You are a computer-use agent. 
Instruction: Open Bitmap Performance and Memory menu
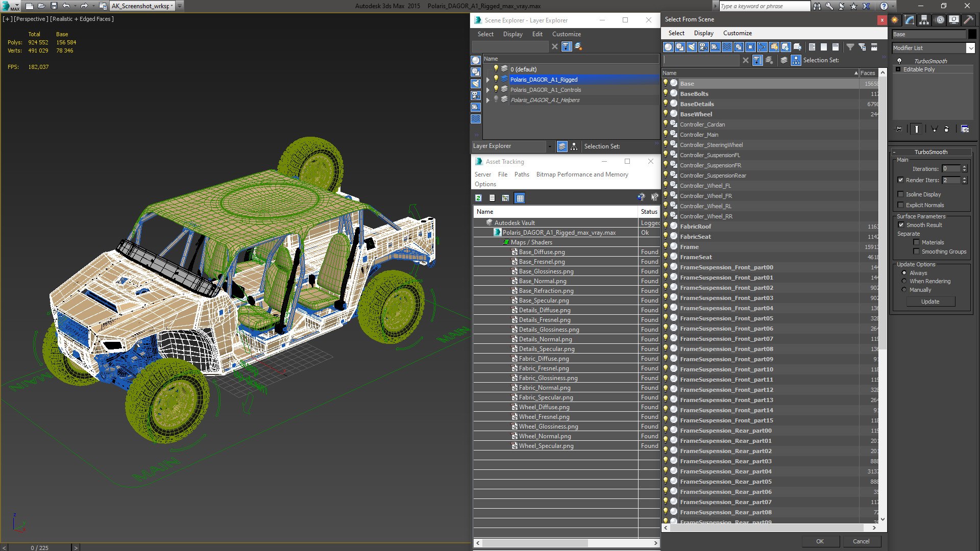(582, 174)
